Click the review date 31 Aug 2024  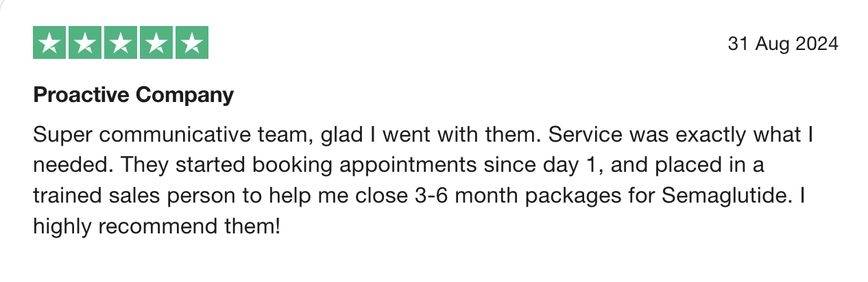coord(782,44)
